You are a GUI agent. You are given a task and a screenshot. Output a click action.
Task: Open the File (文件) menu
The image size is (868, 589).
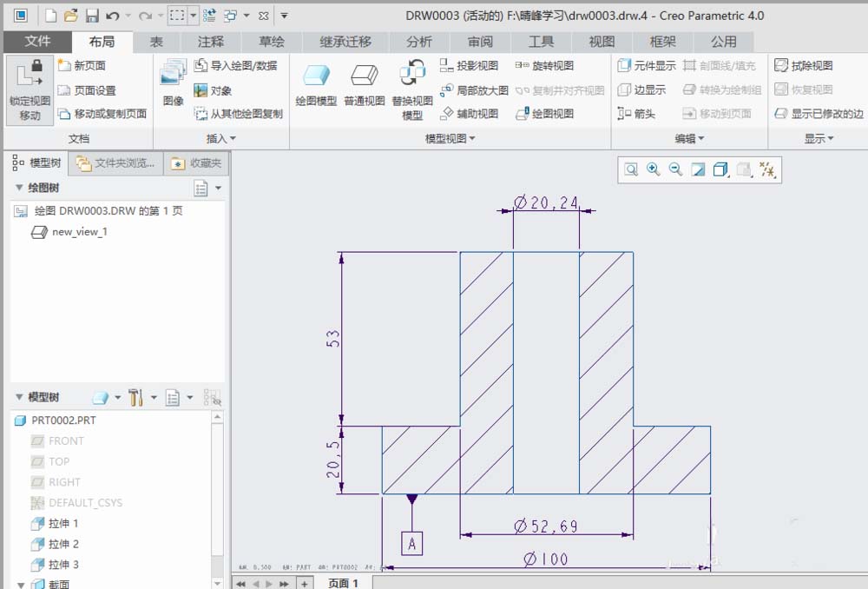(x=37, y=42)
